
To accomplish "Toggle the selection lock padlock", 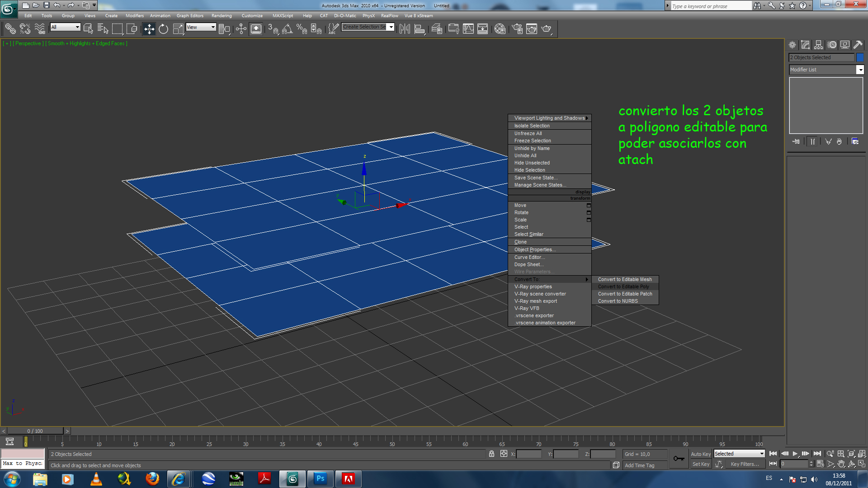I will pos(491,454).
